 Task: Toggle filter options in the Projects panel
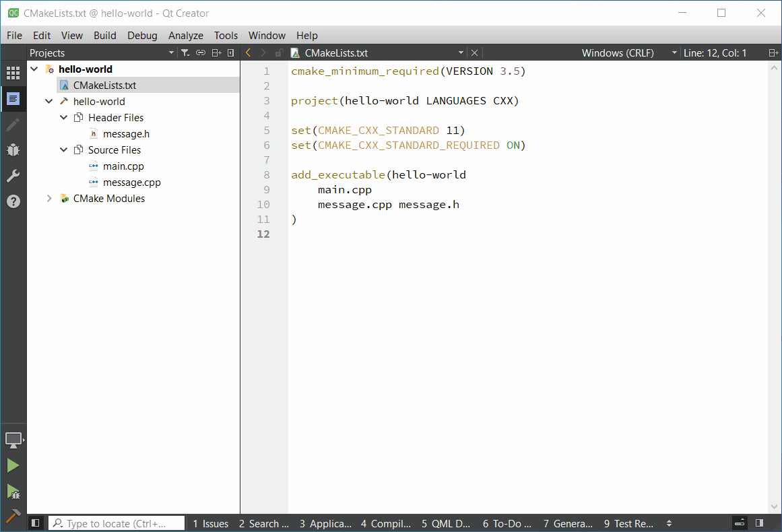(x=185, y=52)
